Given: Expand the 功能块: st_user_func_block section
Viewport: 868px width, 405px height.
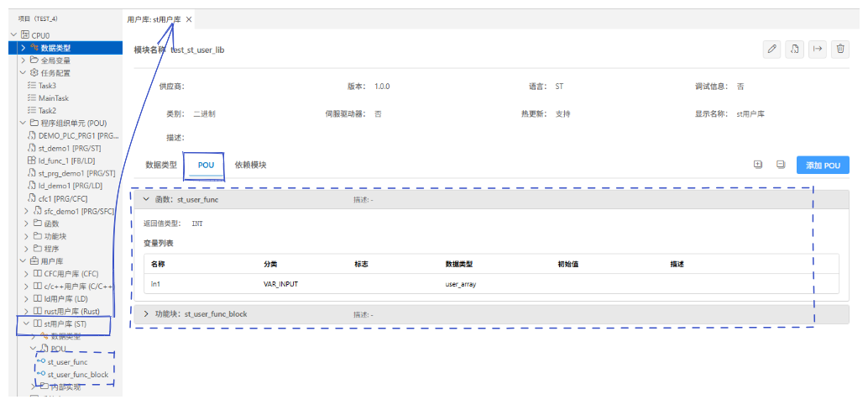Looking at the screenshot, I should [x=146, y=314].
